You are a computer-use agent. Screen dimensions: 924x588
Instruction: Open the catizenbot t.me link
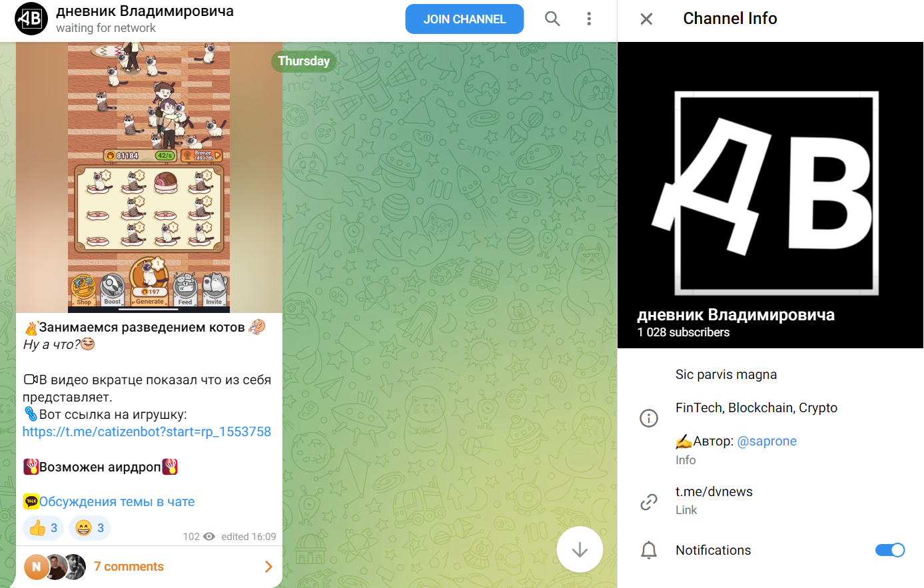[x=147, y=432]
